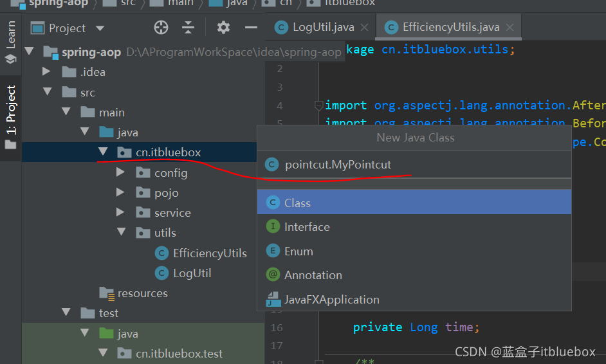Switch to EfficiencyUtils.java editor tab

tap(451, 27)
